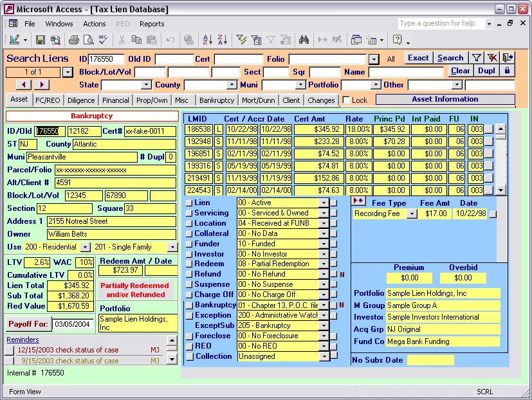Switch to the Financial tab
Viewport: 532px width, 400px height.
click(x=116, y=100)
